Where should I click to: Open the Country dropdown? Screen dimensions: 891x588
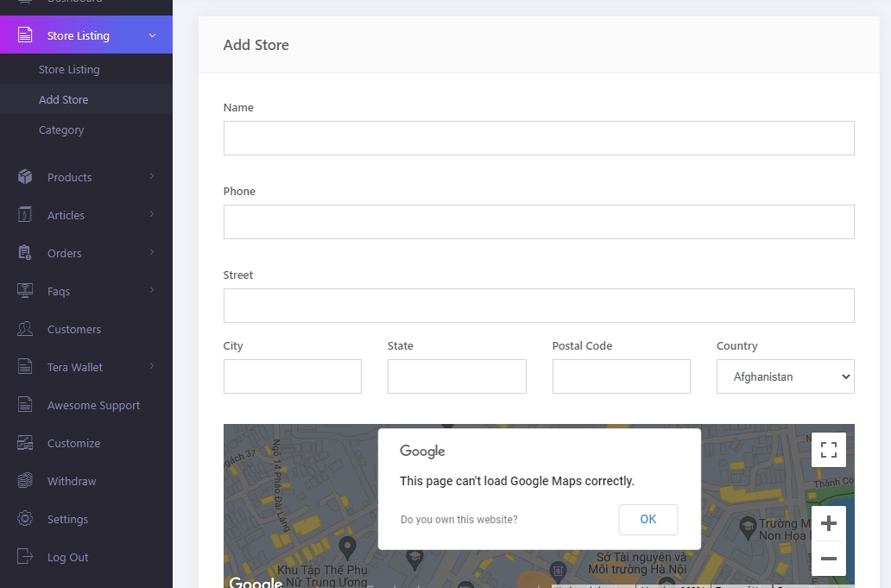pyautogui.click(x=785, y=376)
